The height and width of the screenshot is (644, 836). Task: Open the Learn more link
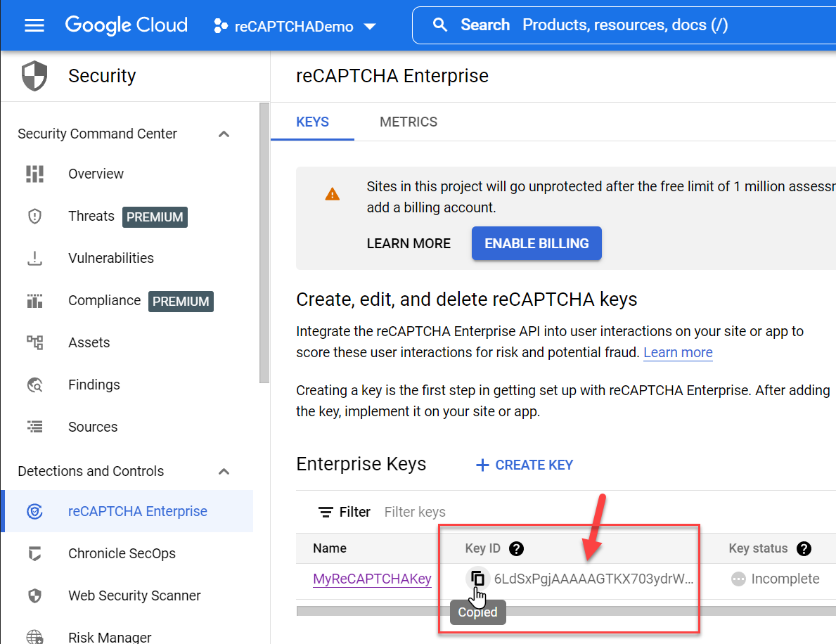(x=678, y=352)
